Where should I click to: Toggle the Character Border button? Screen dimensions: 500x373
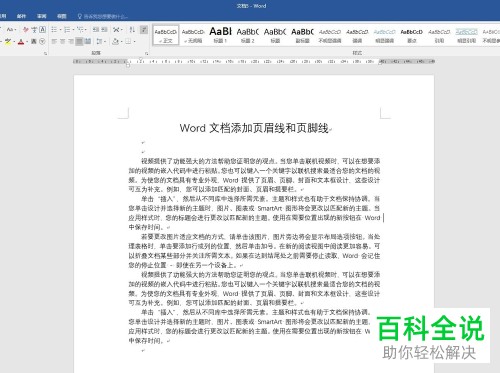tap(42, 30)
